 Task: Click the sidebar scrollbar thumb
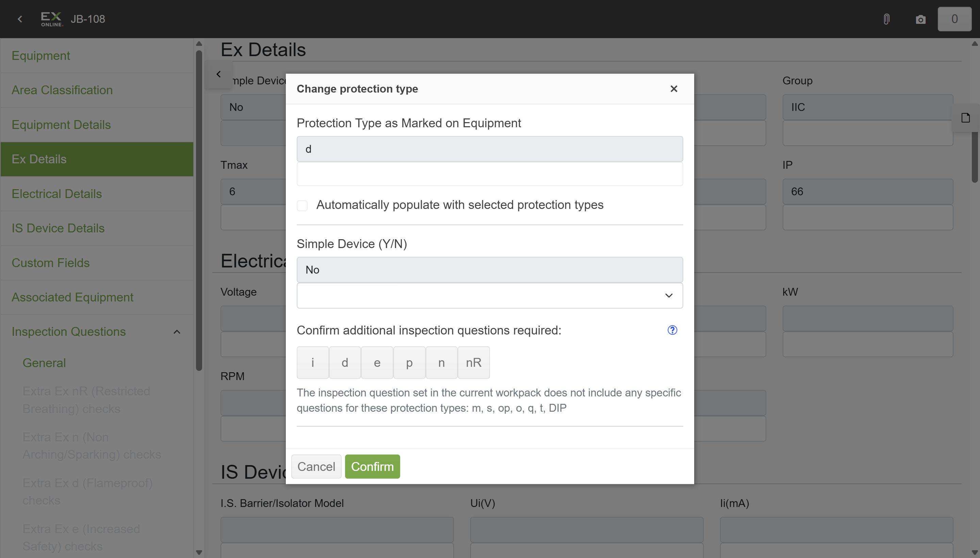(199, 210)
